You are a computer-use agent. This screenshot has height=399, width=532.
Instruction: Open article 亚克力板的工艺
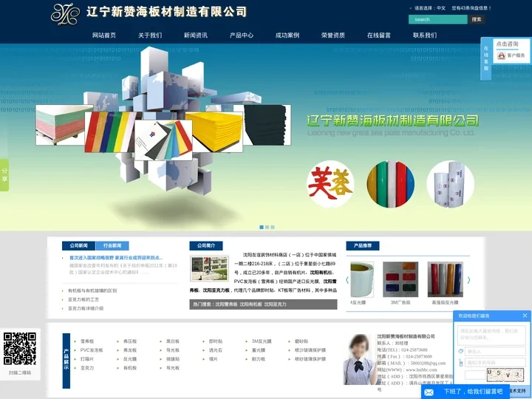pos(83,299)
